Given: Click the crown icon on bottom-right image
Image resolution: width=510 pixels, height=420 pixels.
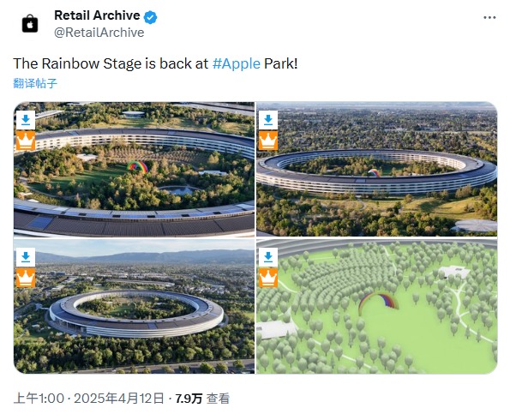Looking at the screenshot, I should 268,278.
